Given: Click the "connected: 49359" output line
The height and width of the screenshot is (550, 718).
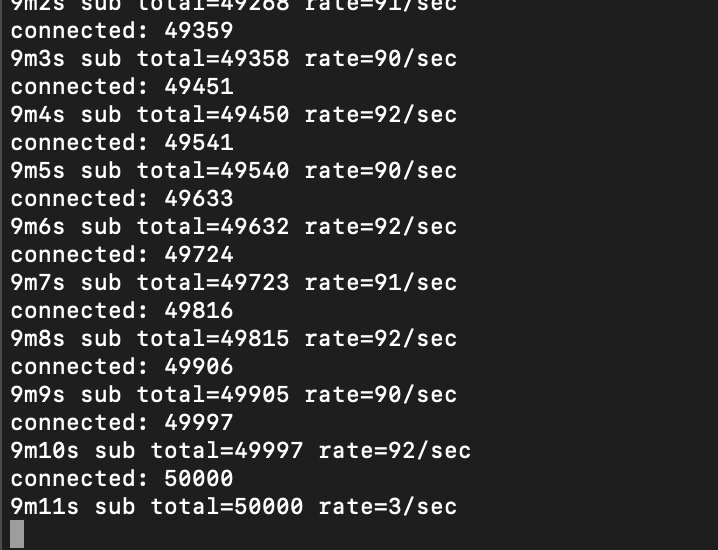Looking at the screenshot, I should [122, 31].
